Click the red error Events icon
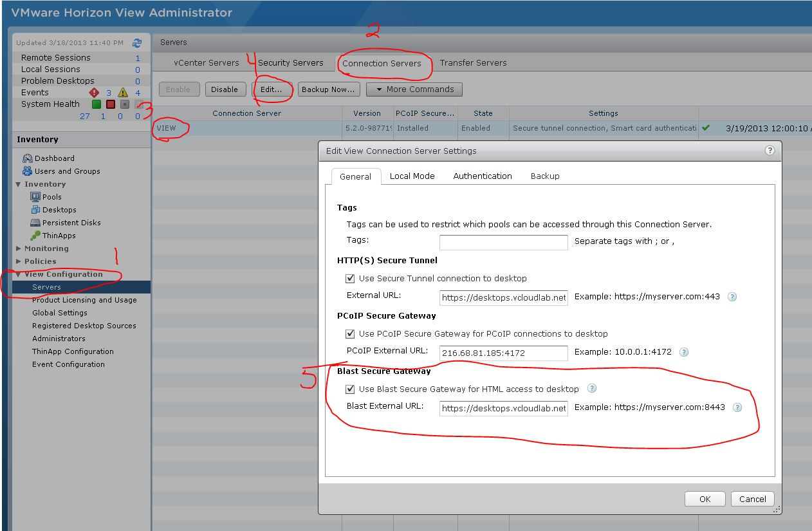812x531 pixels. (93, 93)
